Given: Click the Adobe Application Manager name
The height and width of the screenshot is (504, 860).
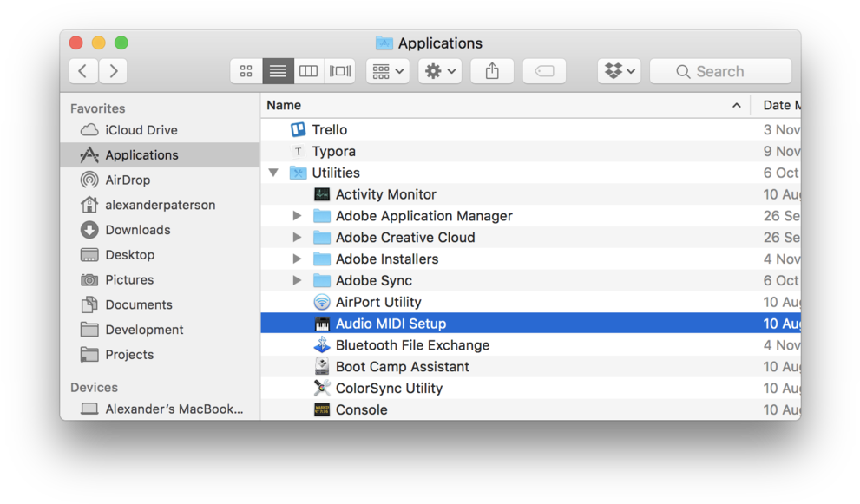Looking at the screenshot, I should (x=424, y=216).
